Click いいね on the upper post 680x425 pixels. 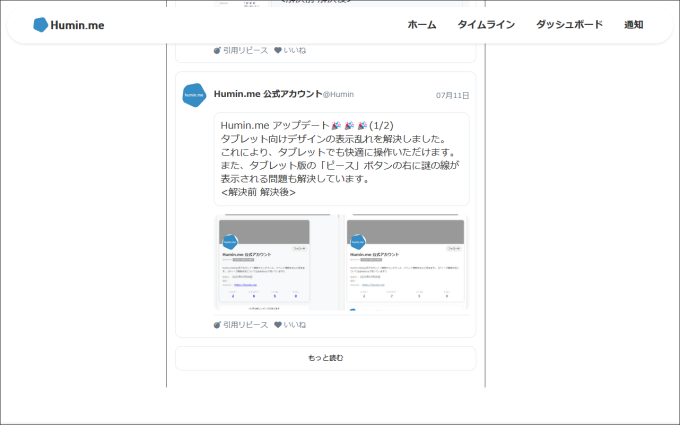click(x=290, y=50)
